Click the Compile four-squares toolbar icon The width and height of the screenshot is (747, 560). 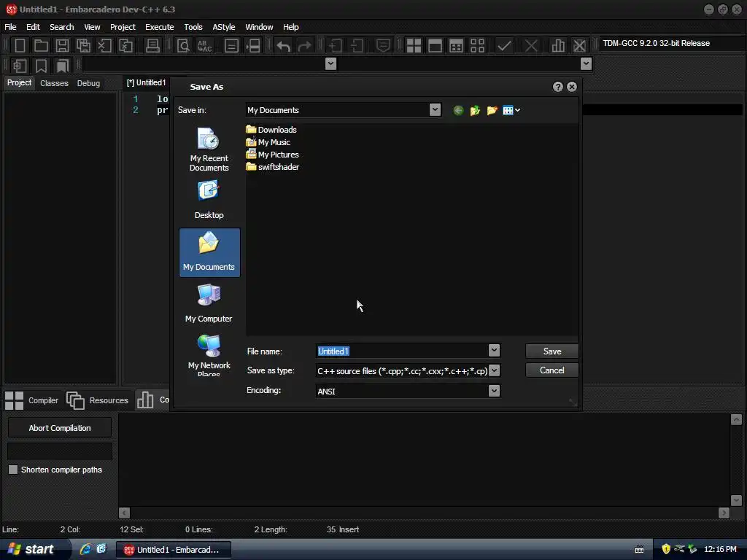tap(414, 46)
